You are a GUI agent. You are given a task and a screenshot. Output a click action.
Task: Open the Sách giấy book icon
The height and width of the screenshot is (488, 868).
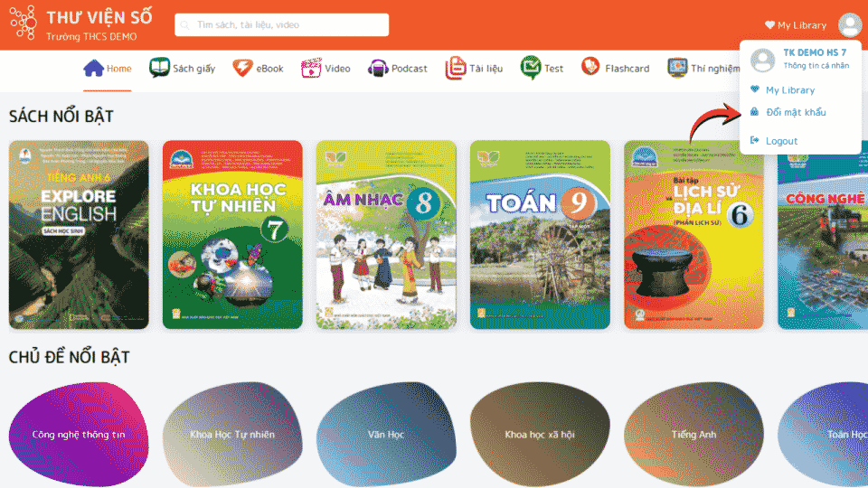point(159,68)
